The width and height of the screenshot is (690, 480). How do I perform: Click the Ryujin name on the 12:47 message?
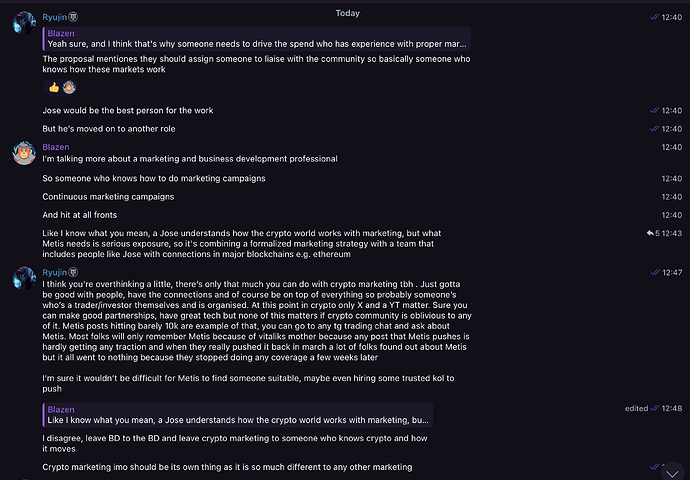pyautogui.click(x=55, y=272)
